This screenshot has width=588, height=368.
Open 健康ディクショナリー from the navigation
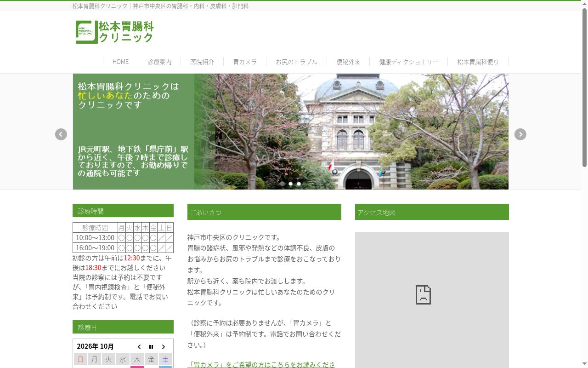click(408, 62)
